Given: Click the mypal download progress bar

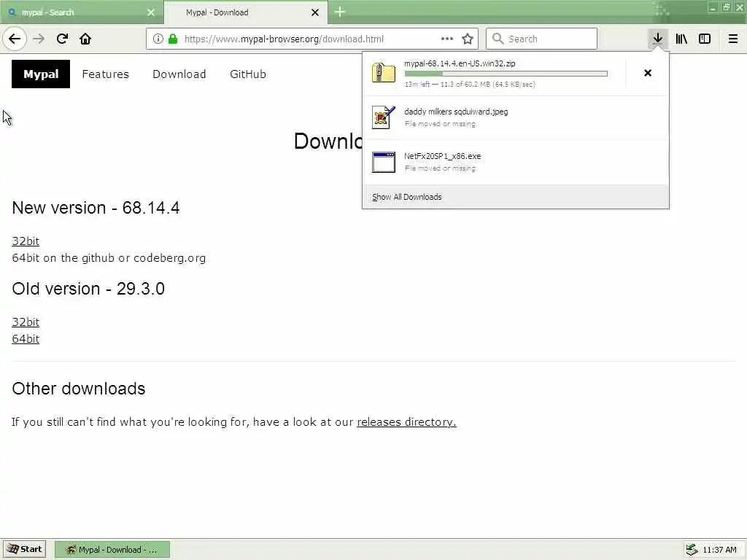Looking at the screenshot, I should [x=506, y=74].
